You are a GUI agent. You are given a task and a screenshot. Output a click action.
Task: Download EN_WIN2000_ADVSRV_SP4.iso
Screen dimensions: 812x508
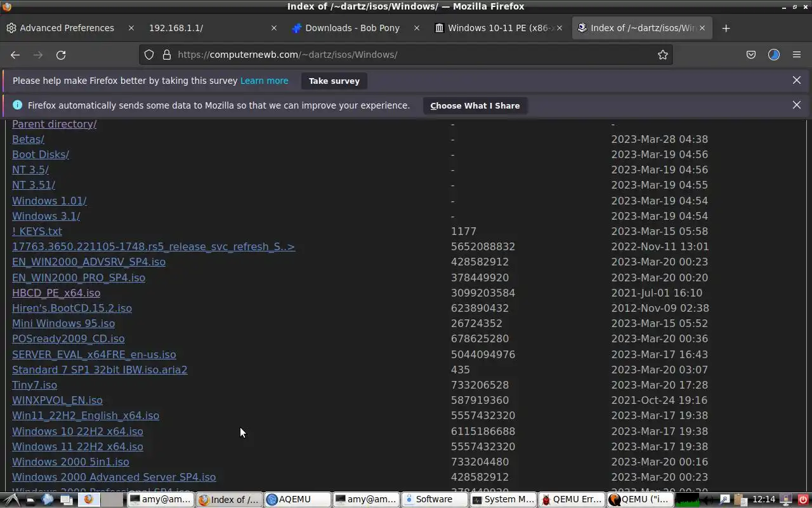click(x=89, y=262)
